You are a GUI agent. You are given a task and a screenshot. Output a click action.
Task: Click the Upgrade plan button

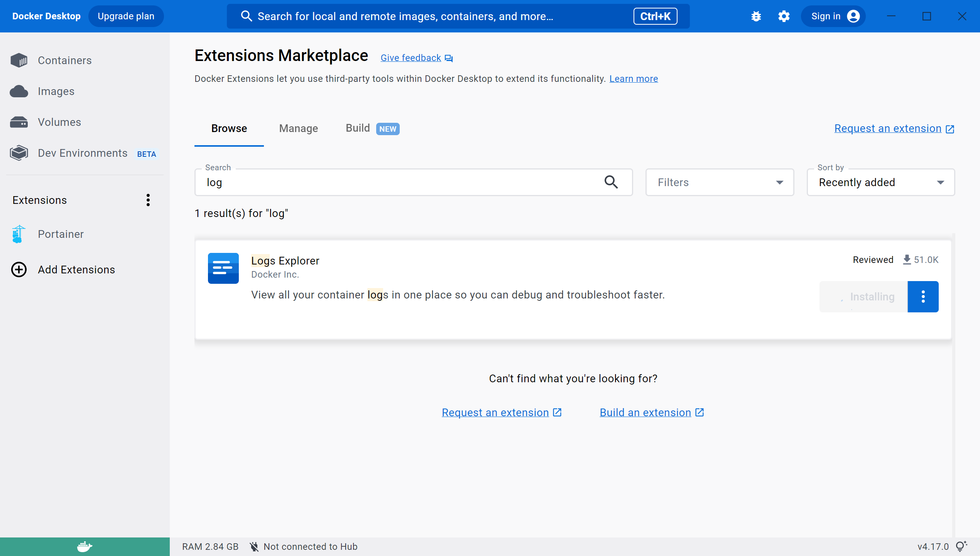126,16
